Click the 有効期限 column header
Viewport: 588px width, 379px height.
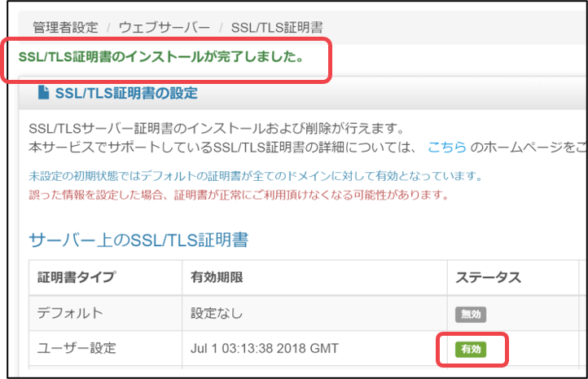click(217, 277)
